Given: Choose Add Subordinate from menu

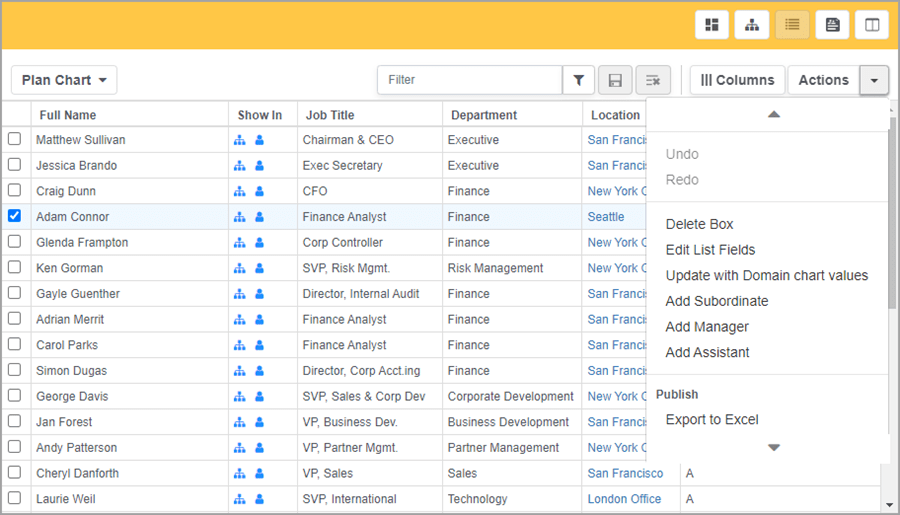Looking at the screenshot, I should click(x=717, y=301).
